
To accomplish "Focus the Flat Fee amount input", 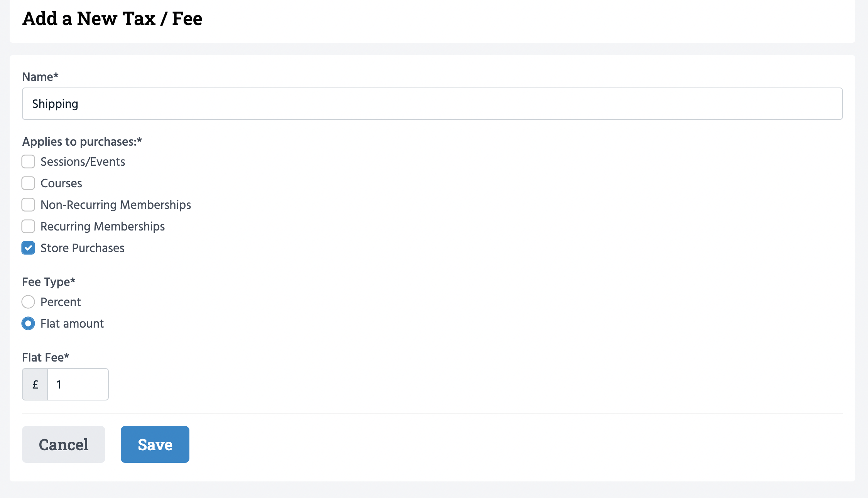I will click(78, 385).
